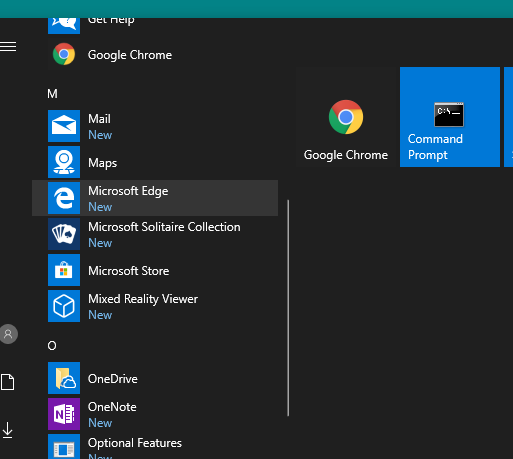Open the Documents sidebar icon
513x459 pixels.
pos(8,382)
